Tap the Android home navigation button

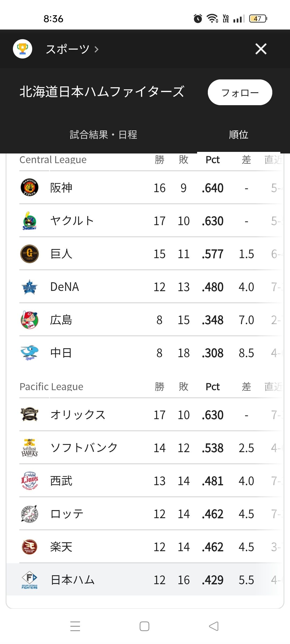144,626
